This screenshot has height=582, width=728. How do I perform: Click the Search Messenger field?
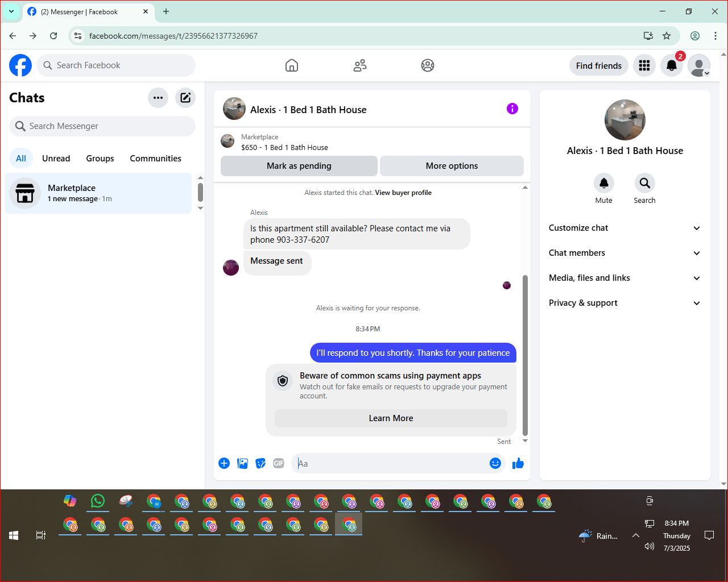102,126
